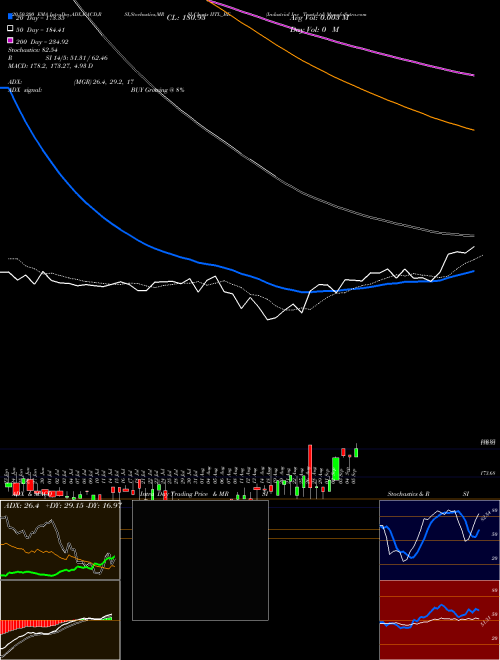Screen dimensions: 500x660
Task: Click the white 50 Day legend swatch
Action: point(10,29)
